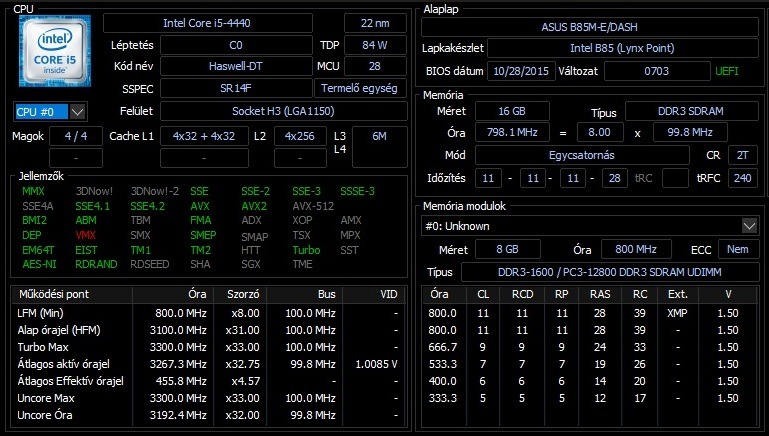769x436 pixels.
Task: Click the BIOS date 10/28/2015
Action: pyautogui.click(x=521, y=71)
